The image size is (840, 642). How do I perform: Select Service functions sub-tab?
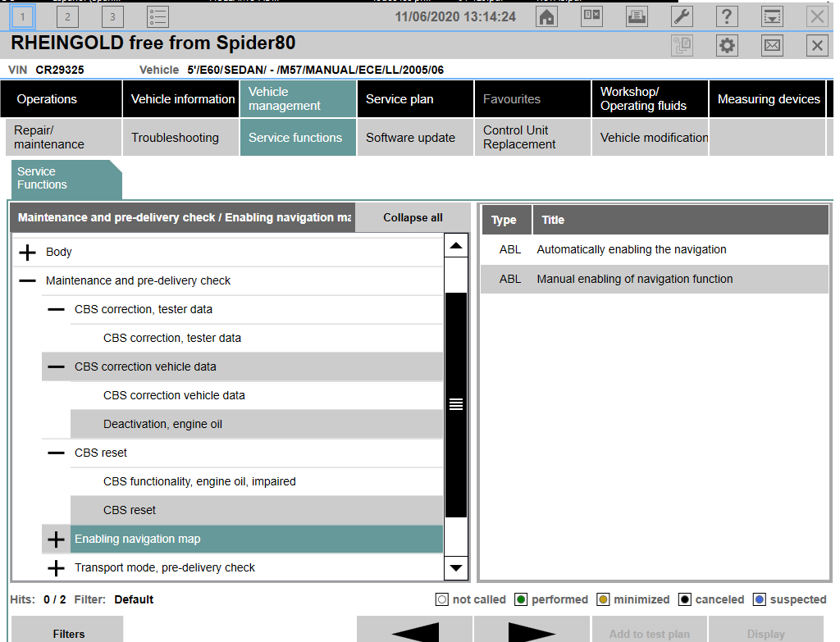tap(298, 138)
